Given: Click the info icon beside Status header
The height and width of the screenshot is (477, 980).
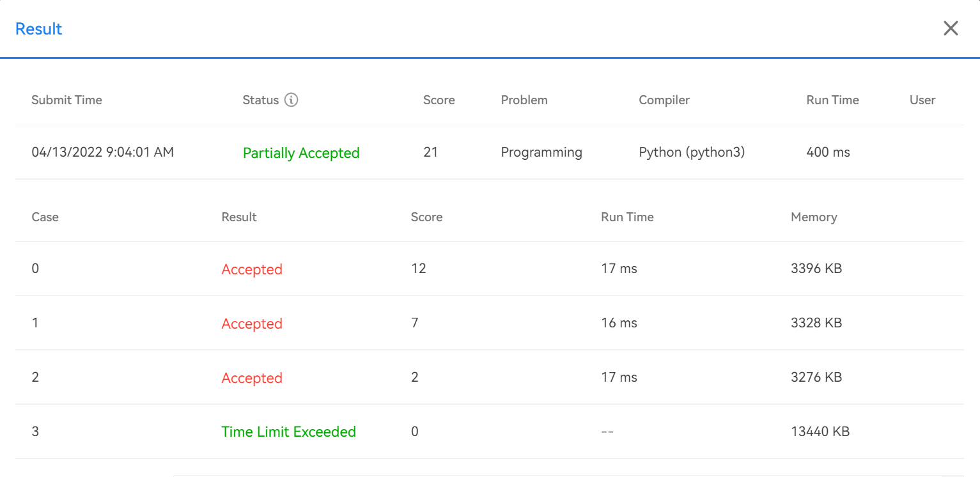Looking at the screenshot, I should click(x=293, y=100).
